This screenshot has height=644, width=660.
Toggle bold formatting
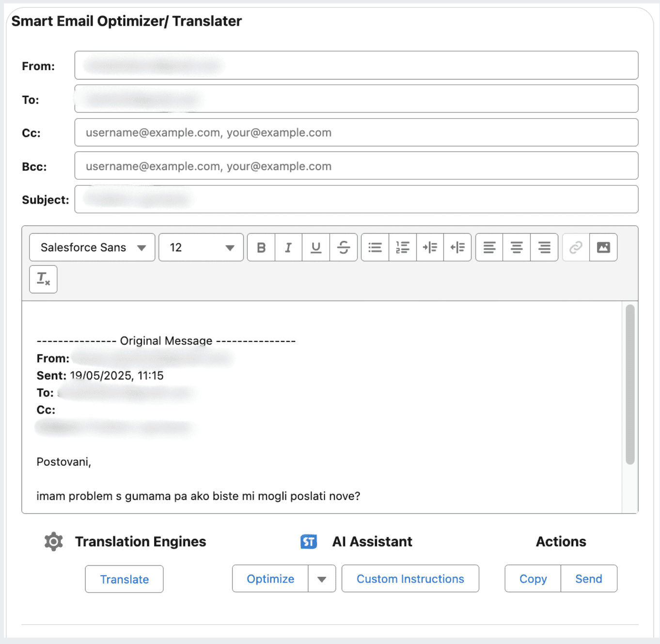point(261,247)
